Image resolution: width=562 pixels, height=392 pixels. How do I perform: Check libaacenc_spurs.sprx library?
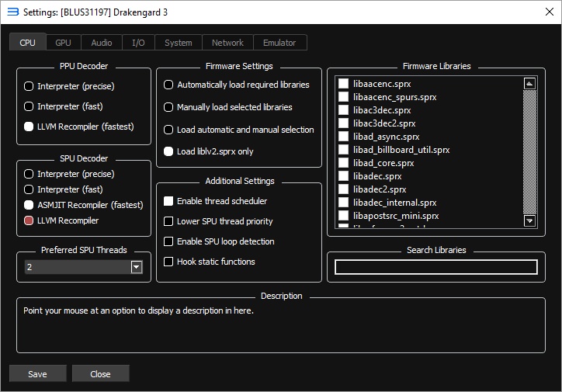(343, 97)
